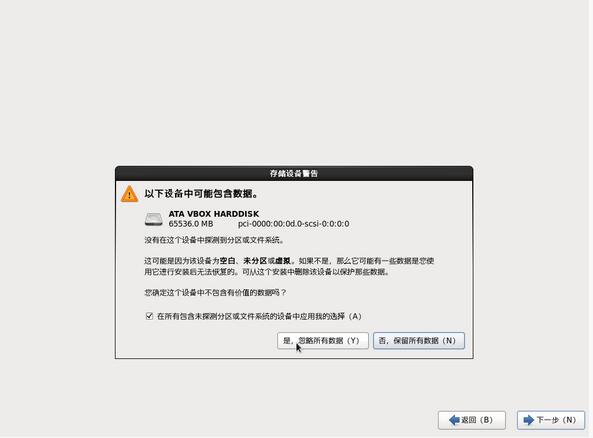Select the hard disk drive icon

(154, 219)
